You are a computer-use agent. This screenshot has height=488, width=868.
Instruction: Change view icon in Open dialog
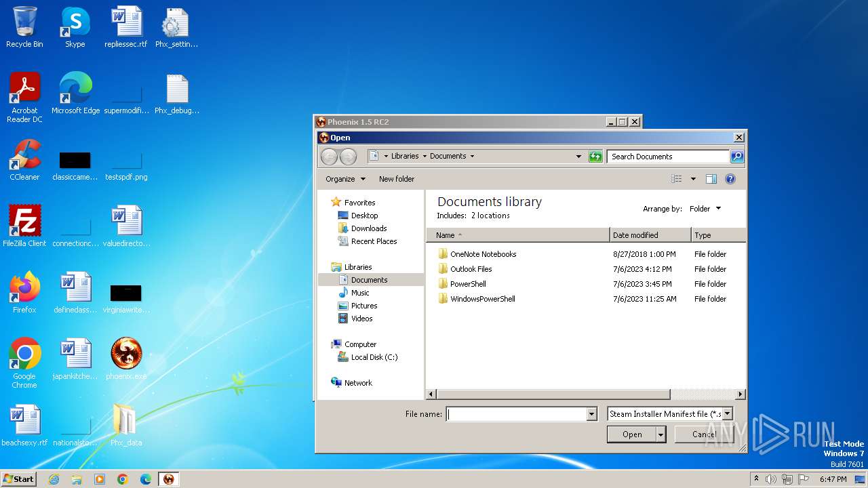pos(676,179)
